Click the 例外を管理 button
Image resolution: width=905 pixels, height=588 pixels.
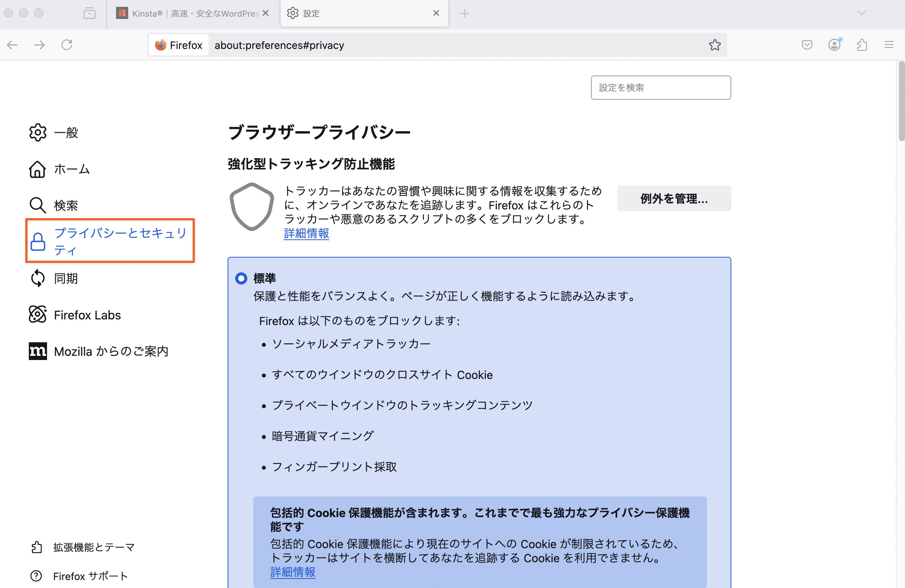point(673,198)
